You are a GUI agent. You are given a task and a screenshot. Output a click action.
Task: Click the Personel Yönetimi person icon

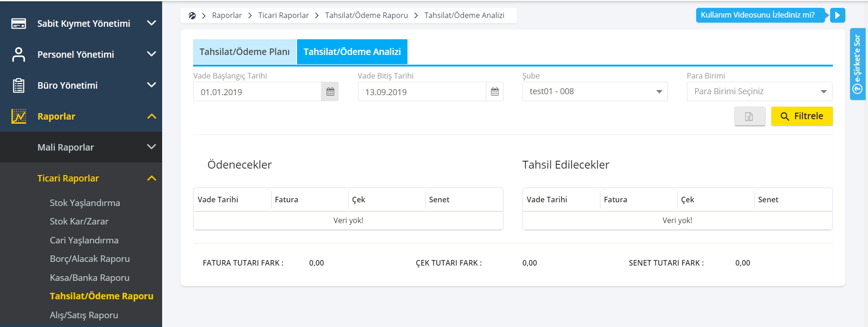18,54
